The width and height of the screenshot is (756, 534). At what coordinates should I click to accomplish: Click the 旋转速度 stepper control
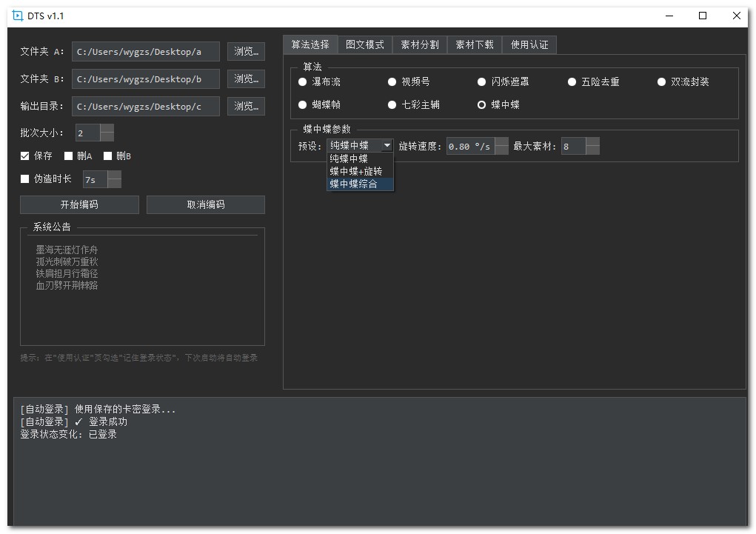[x=501, y=146]
